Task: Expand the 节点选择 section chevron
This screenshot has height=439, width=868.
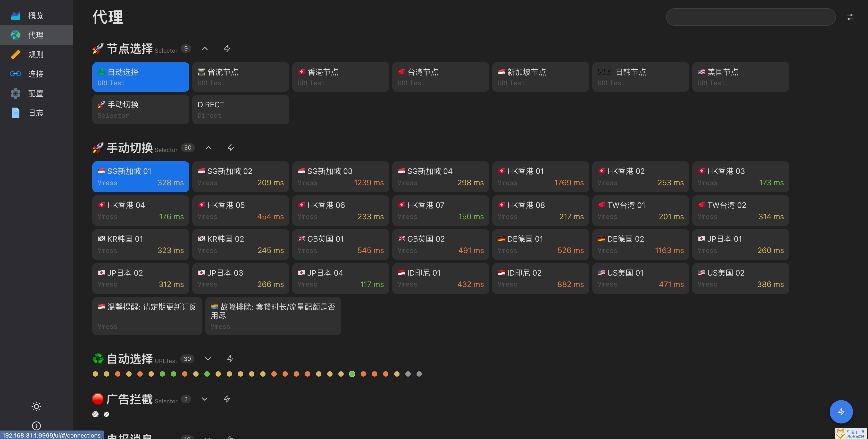Action: (x=205, y=49)
